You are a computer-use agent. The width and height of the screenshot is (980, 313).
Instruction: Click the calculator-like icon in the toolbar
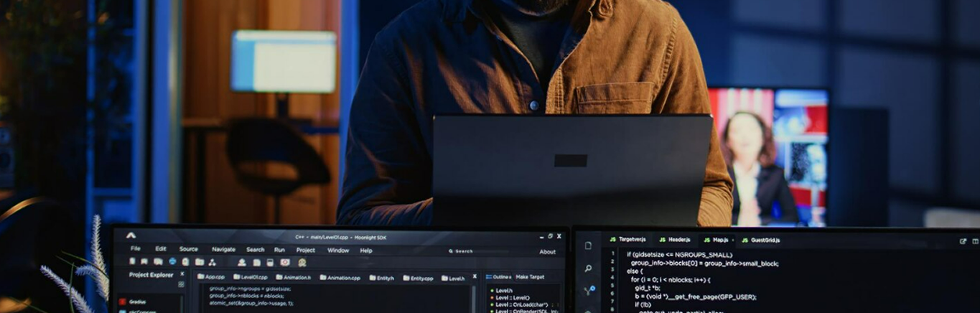270,262
